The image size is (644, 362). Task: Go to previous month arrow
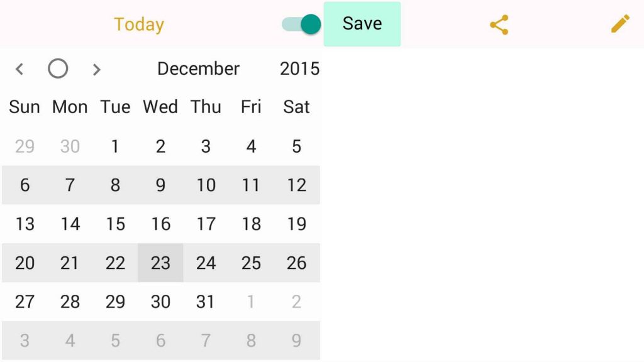19,69
